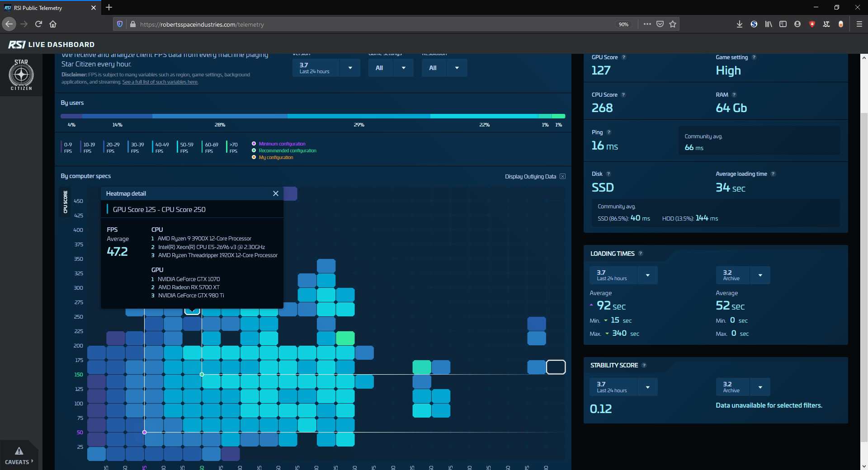Expand the 3.7 version dropdown at top
This screenshot has height=470, width=868.
tap(350, 68)
